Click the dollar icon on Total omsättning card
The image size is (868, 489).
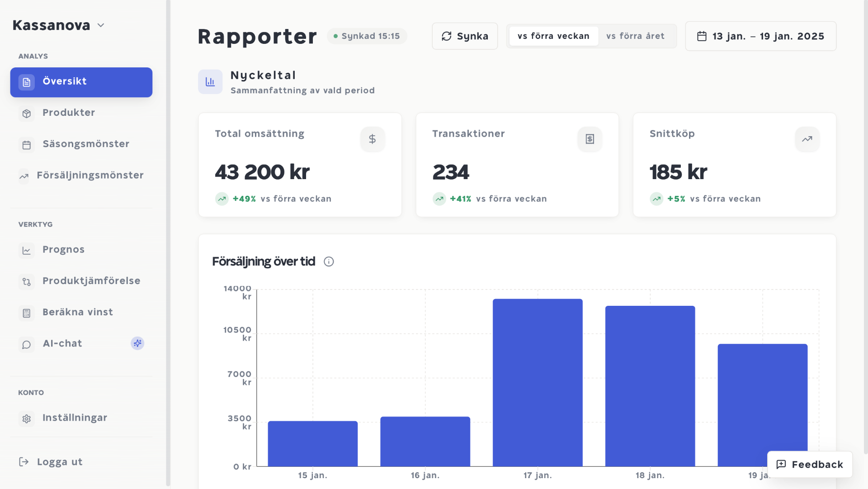(x=373, y=139)
